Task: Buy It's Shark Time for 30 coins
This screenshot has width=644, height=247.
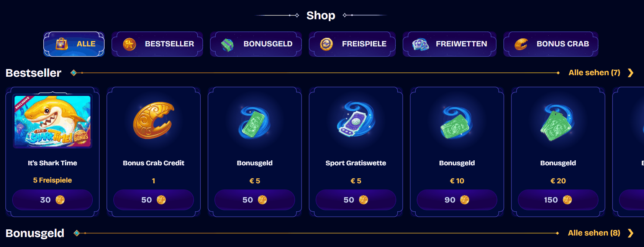Action: 52,199
